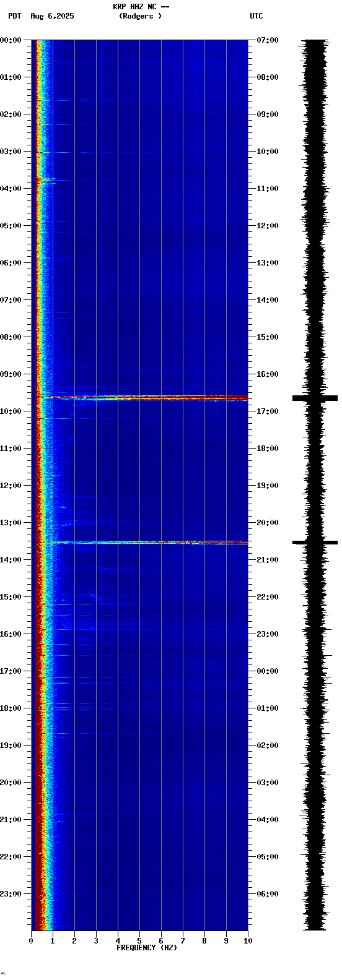Click the '18:00' PDT time label

coord(11,708)
